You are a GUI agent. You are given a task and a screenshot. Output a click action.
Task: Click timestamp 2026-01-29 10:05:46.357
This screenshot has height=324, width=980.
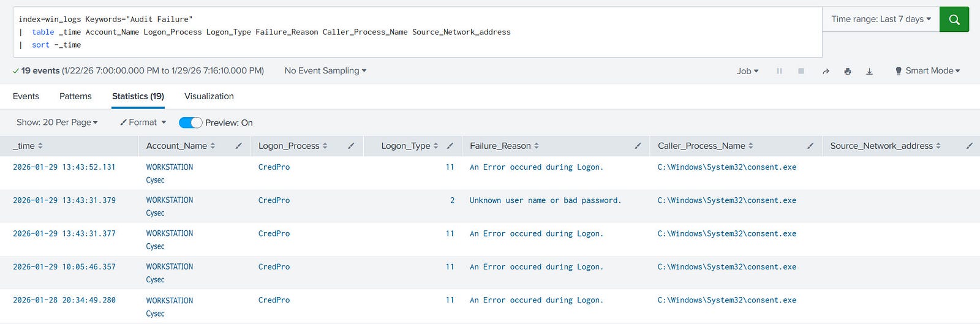pos(64,266)
